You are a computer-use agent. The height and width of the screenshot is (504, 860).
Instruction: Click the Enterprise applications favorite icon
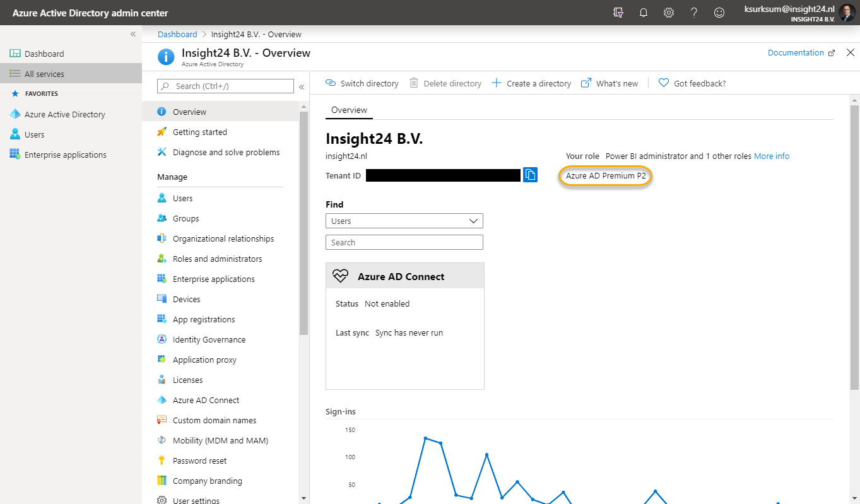pyautogui.click(x=15, y=155)
